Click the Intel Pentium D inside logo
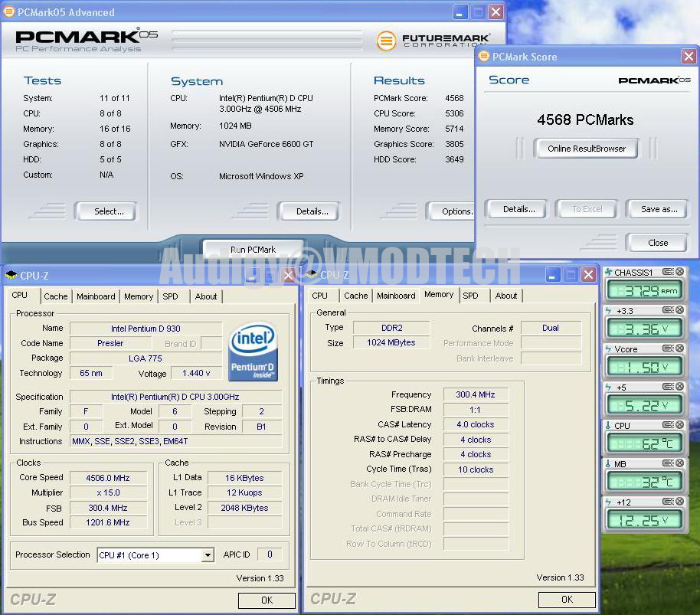 coord(254,352)
